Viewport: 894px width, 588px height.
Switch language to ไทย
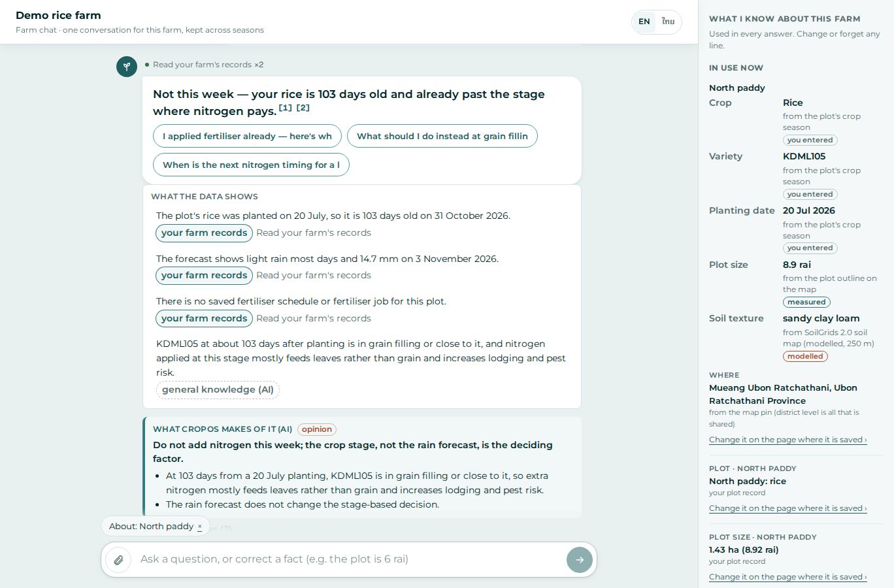[668, 22]
